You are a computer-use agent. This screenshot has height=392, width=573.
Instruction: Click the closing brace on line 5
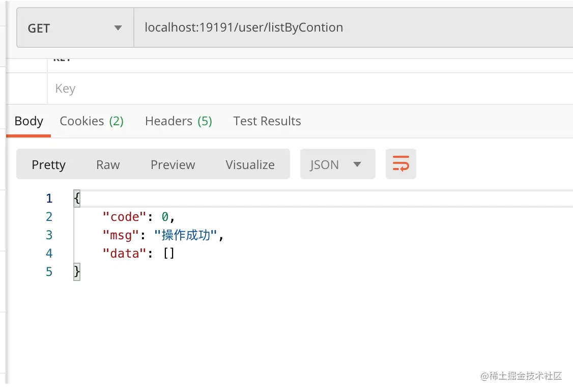[x=77, y=272]
